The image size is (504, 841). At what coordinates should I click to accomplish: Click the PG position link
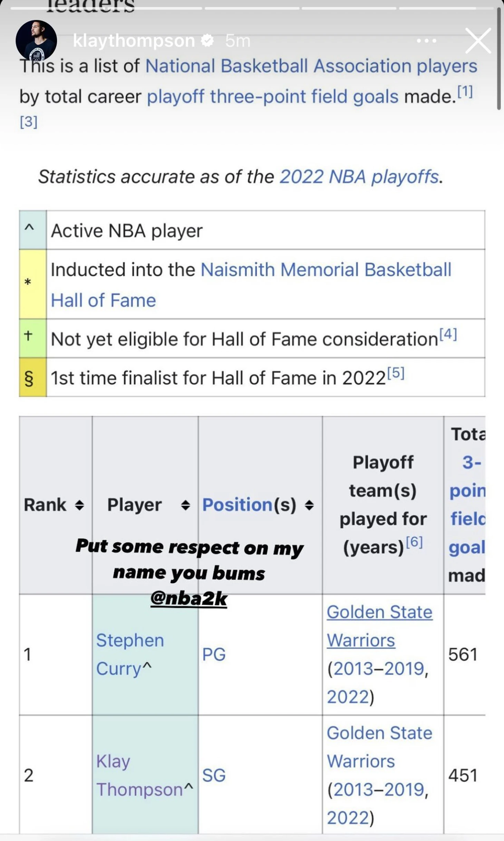[x=214, y=654]
